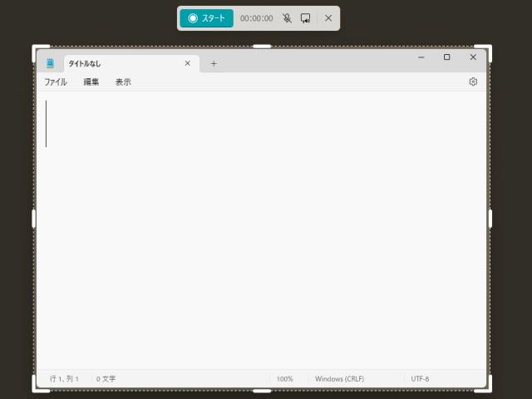The image size is (532, 399).
Task: Click the bottom-center selection resize handle
Action: 262,391
